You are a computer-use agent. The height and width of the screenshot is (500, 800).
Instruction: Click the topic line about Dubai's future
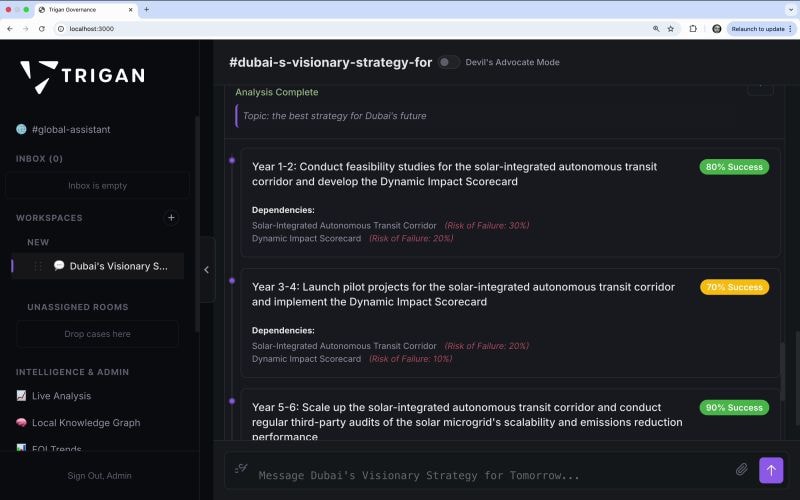(x=334, y=116)
